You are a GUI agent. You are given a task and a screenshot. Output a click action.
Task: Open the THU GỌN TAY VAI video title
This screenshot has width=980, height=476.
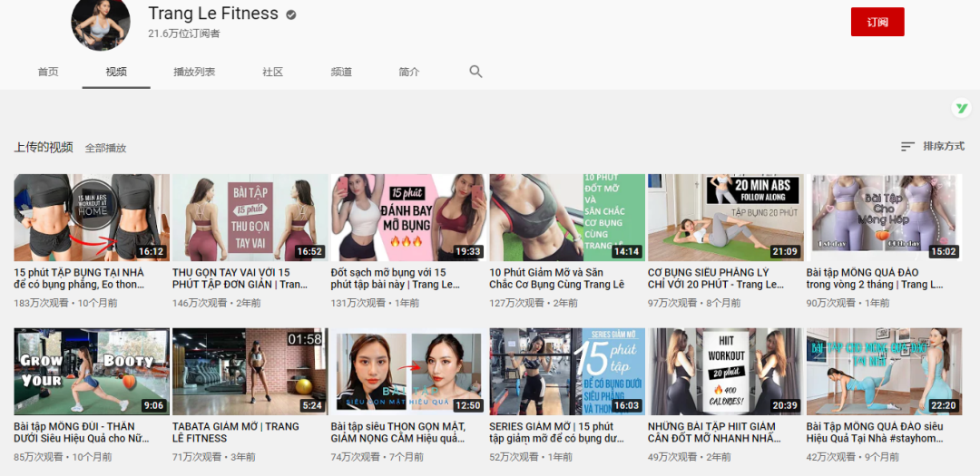240,278
